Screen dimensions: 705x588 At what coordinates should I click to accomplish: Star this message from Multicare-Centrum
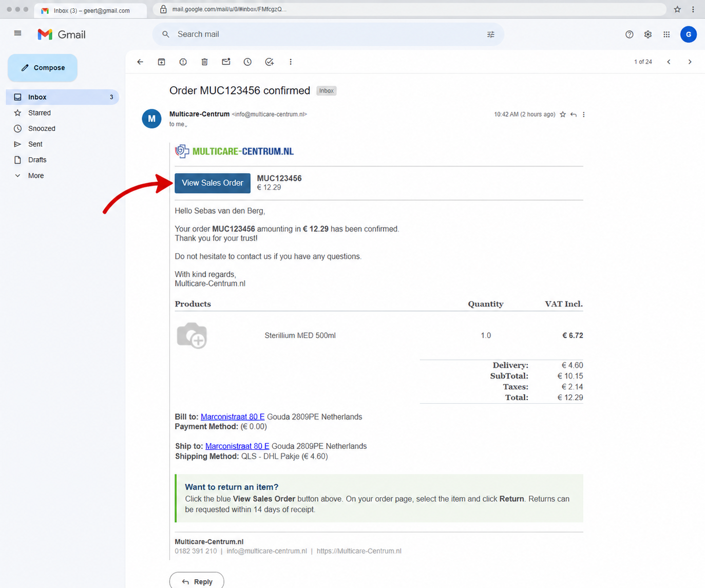click(x=563, y=115)
